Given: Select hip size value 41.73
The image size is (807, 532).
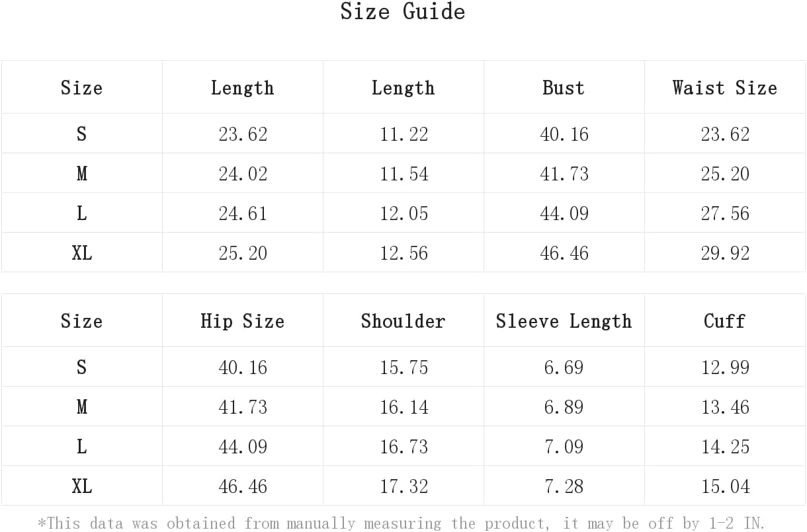Looking at the screenshot, I should tap(243, 407).
